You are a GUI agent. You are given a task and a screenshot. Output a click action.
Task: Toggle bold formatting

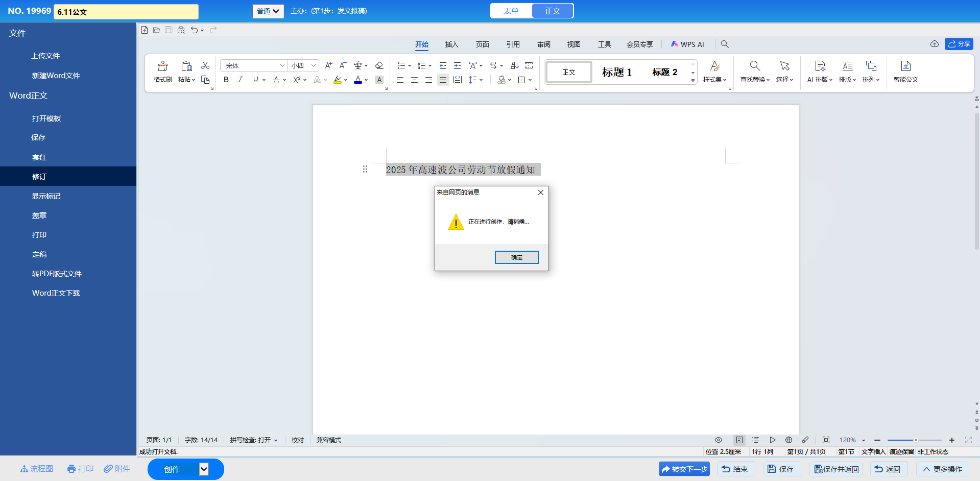point(226,80)
